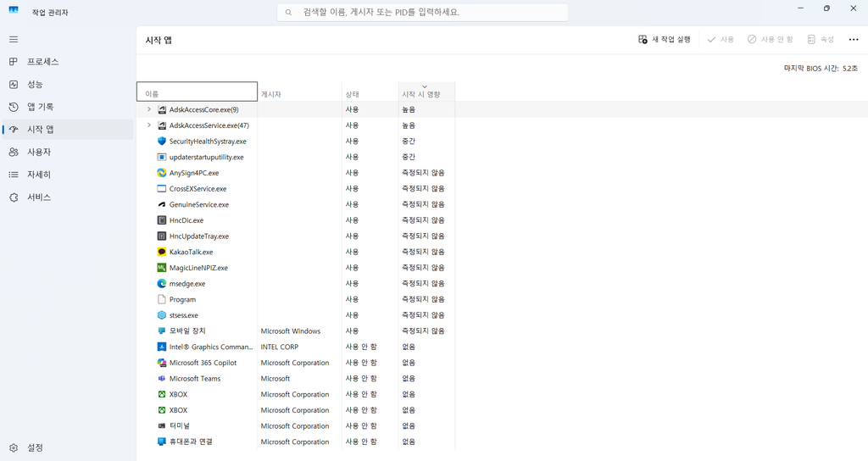
Task: Expand the AdskAccessService.exe(47) group
Action: tap(148, 125)
